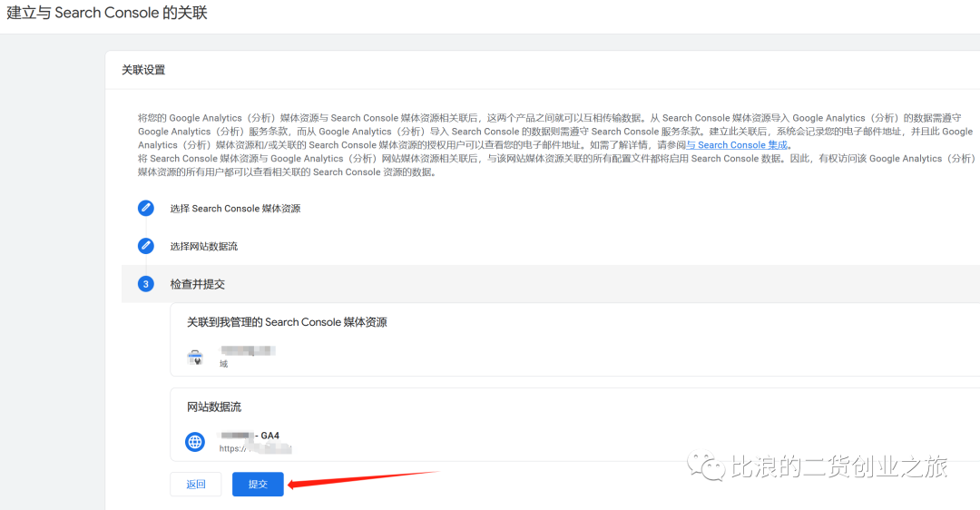Click the 网站数据流 section heading

pos(214,407)
